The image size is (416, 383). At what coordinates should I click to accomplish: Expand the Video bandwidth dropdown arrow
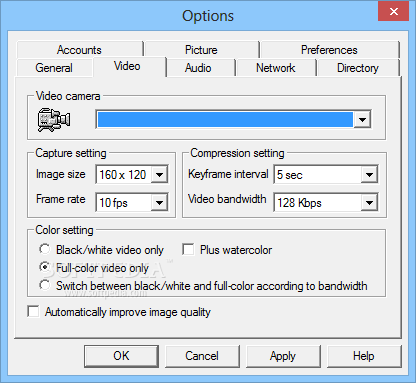[369, 202]
